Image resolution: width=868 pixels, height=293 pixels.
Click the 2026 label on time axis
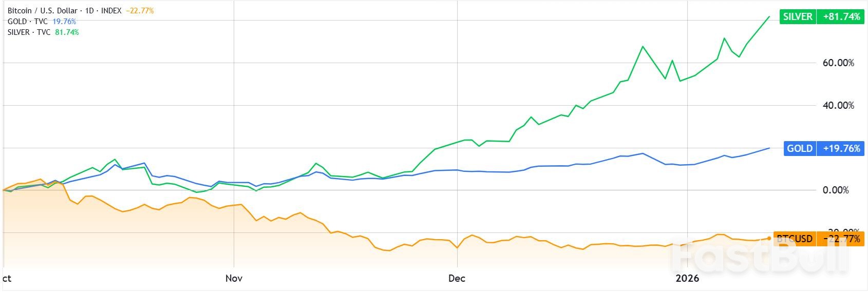(687, 278)
